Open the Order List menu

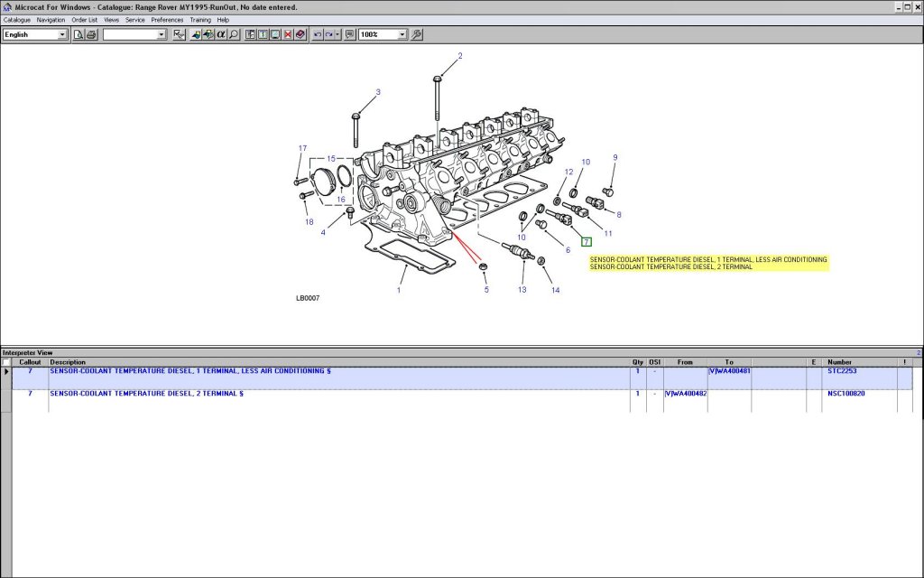[x=85, y=19]
